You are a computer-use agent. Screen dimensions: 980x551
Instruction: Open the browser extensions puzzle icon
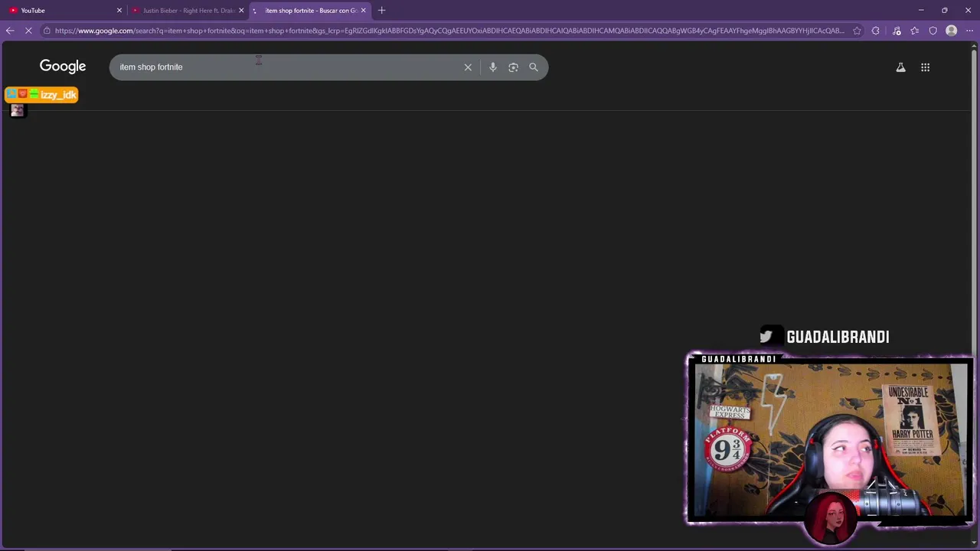876,31
